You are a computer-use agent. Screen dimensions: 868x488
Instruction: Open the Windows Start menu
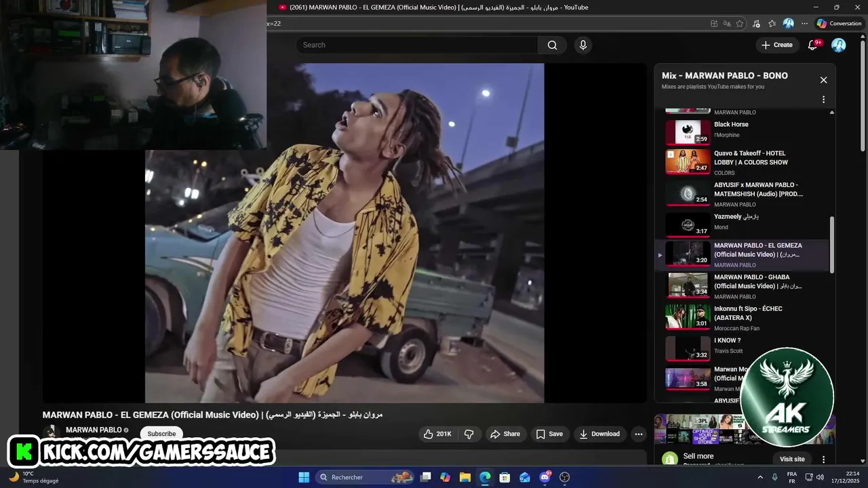point(304,477)
